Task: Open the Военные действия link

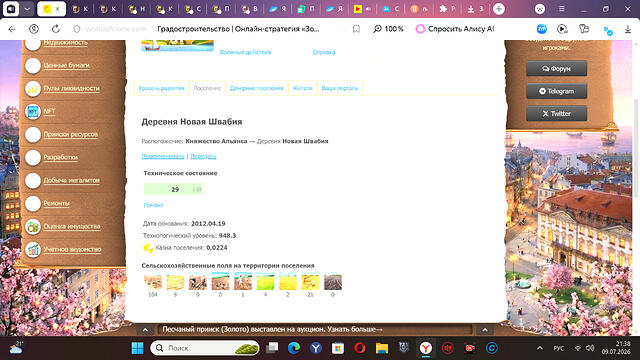Action: click(x=245, y=52)
